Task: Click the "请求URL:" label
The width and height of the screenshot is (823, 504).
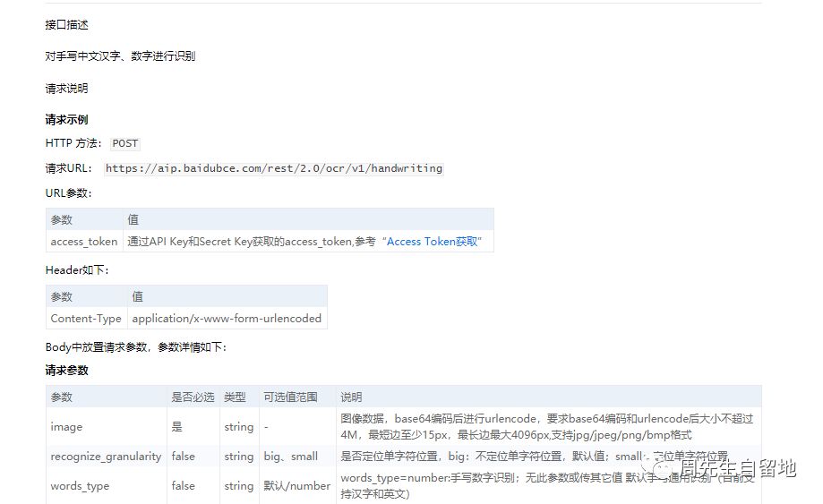Action: point(69,168)
